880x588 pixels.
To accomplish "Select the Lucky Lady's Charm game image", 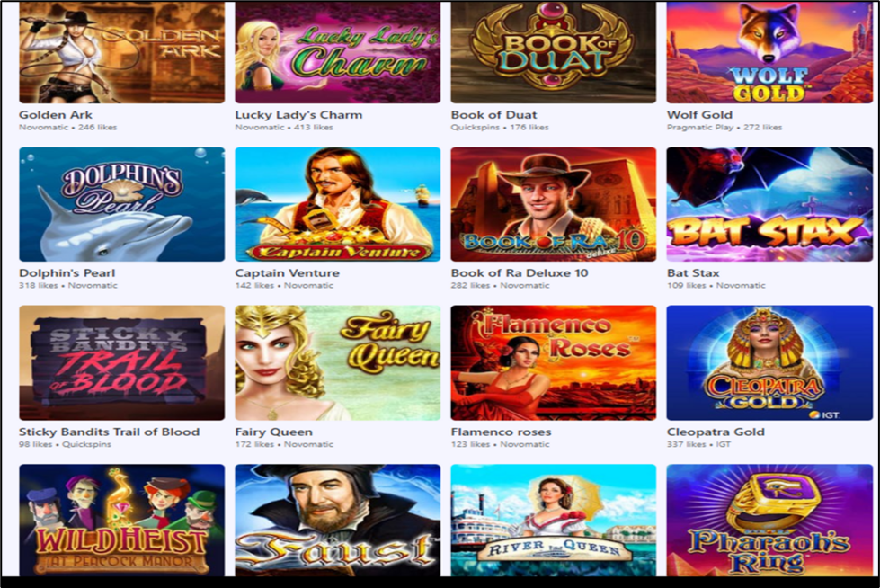I will [338, 52].
